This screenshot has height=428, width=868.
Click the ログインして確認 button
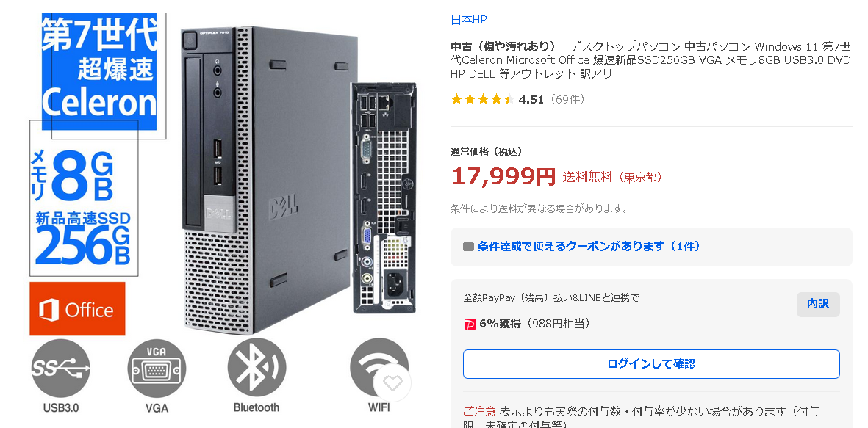(x=651, y=364)
